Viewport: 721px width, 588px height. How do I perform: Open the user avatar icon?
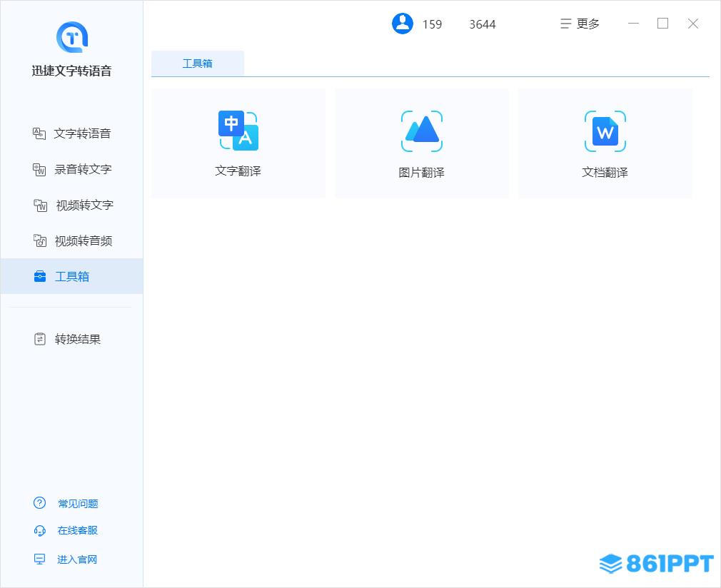(403, 24)
